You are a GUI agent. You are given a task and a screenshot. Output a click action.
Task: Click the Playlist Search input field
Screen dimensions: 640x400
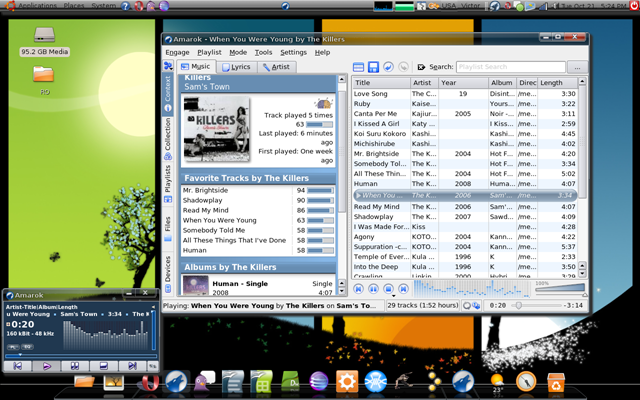511,67
